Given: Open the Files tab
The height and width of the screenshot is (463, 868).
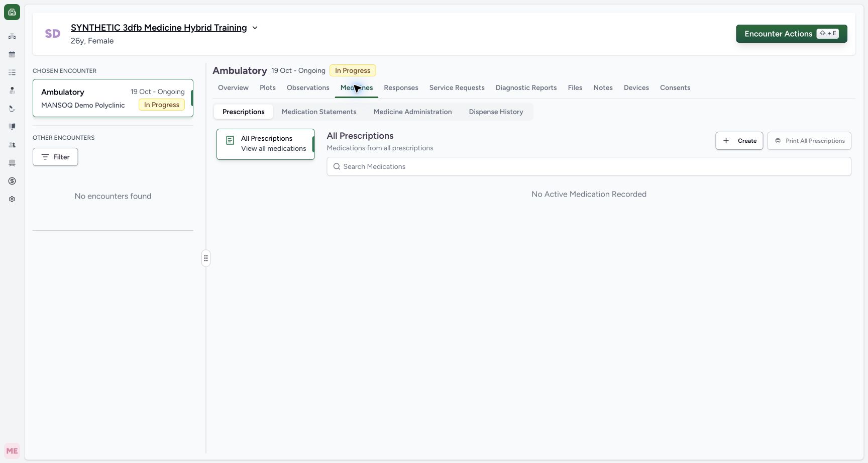Looking at the screenshot, I should [575, 87].
